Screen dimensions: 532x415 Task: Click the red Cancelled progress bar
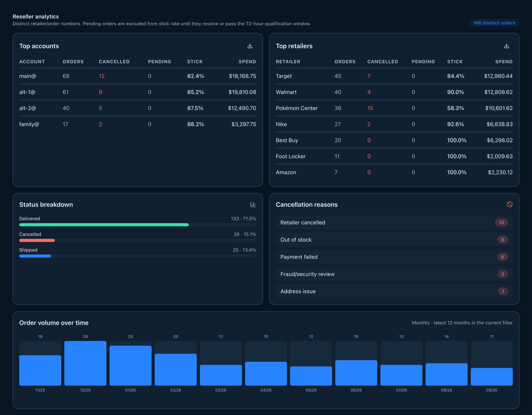[37, 241]
